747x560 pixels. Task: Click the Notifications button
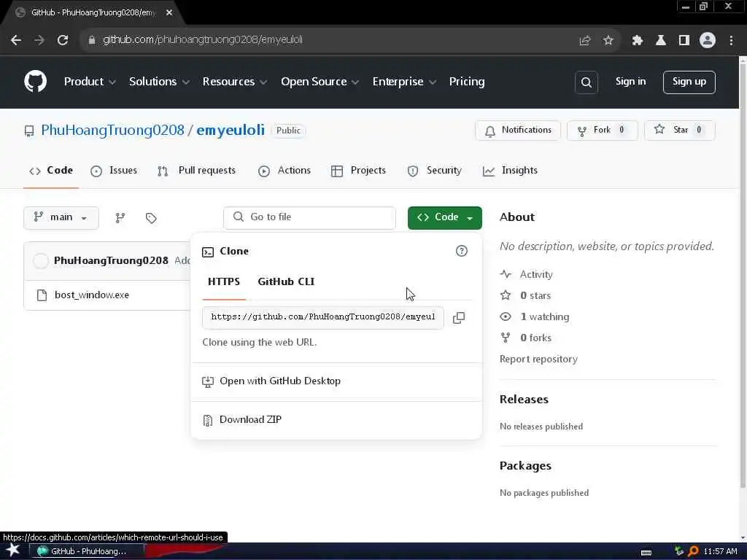click(518, 131)
